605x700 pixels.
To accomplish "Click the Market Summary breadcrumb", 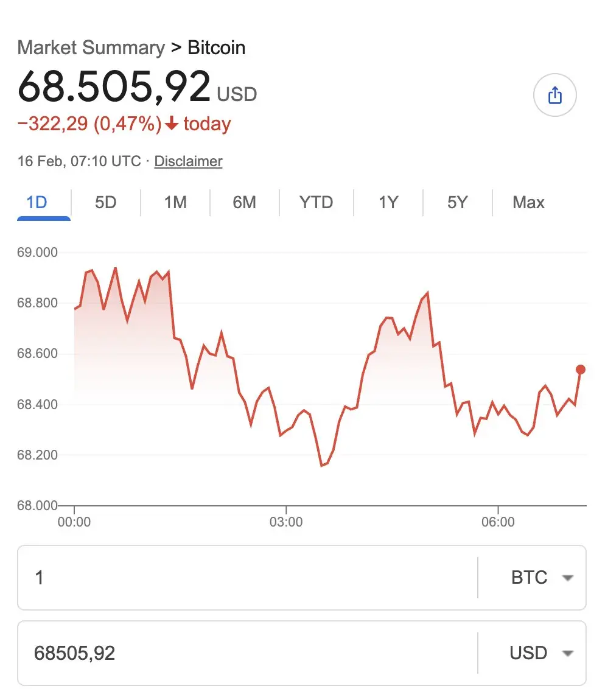I will pos(91,47).
